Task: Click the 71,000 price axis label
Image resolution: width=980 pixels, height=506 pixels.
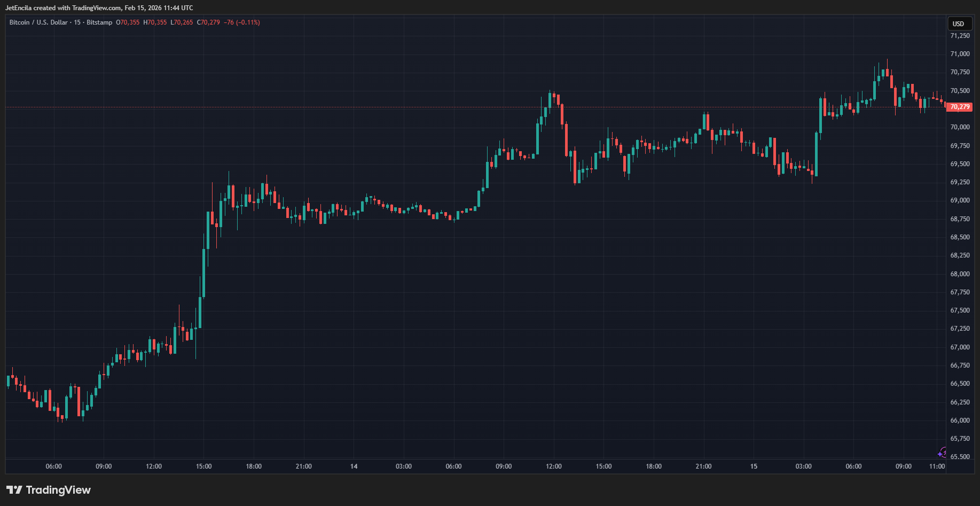Action: pyautogui.click(x=960, y=54)
